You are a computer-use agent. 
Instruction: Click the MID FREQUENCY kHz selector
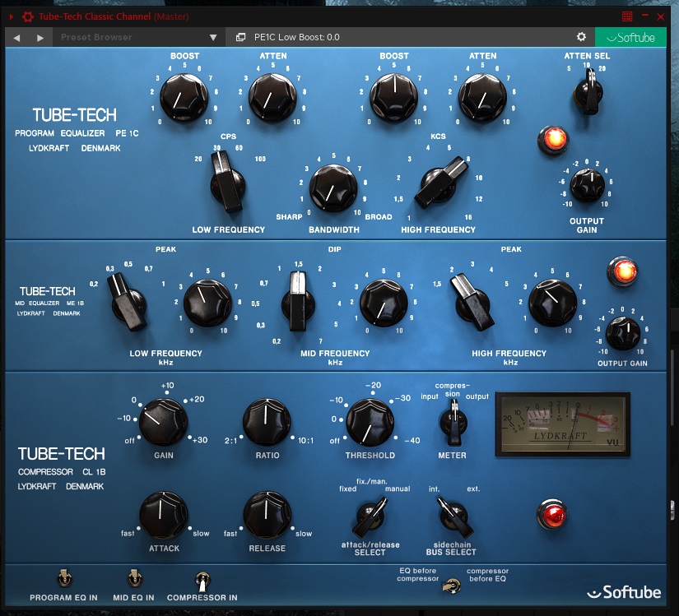click(298, 301)
